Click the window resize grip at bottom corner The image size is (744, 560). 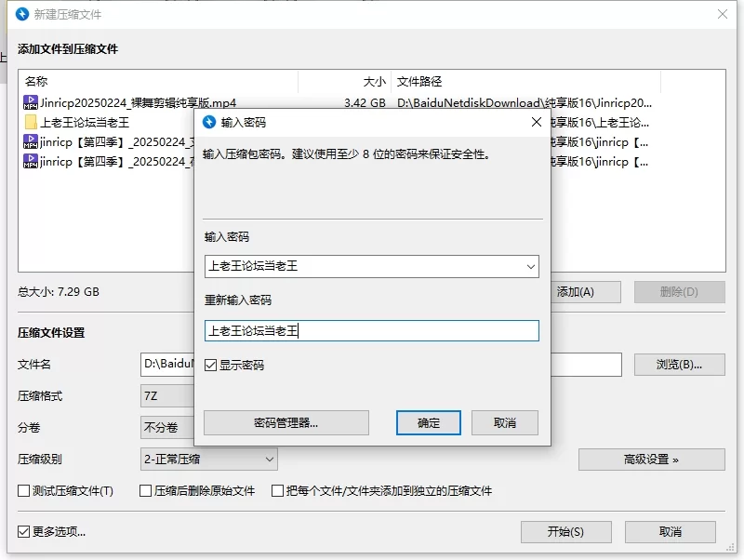click(x=730, y=547)
